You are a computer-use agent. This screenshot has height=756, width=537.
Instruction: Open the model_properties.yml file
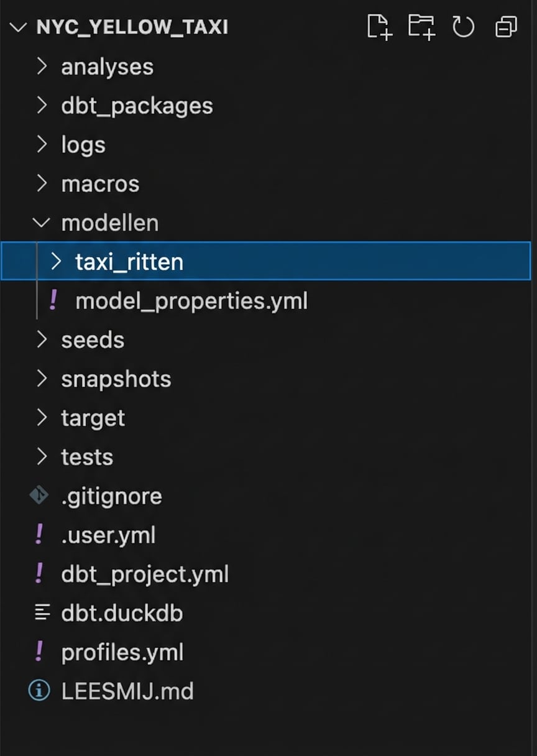(x=191, y=301)
